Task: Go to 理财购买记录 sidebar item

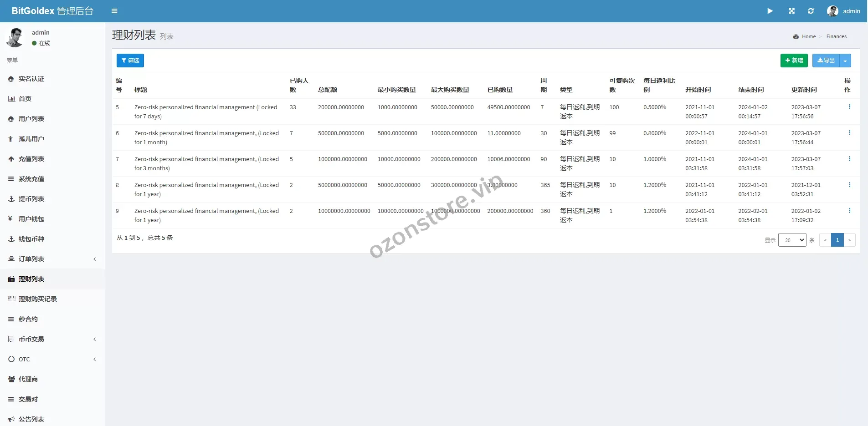Action: coord(38,299)
